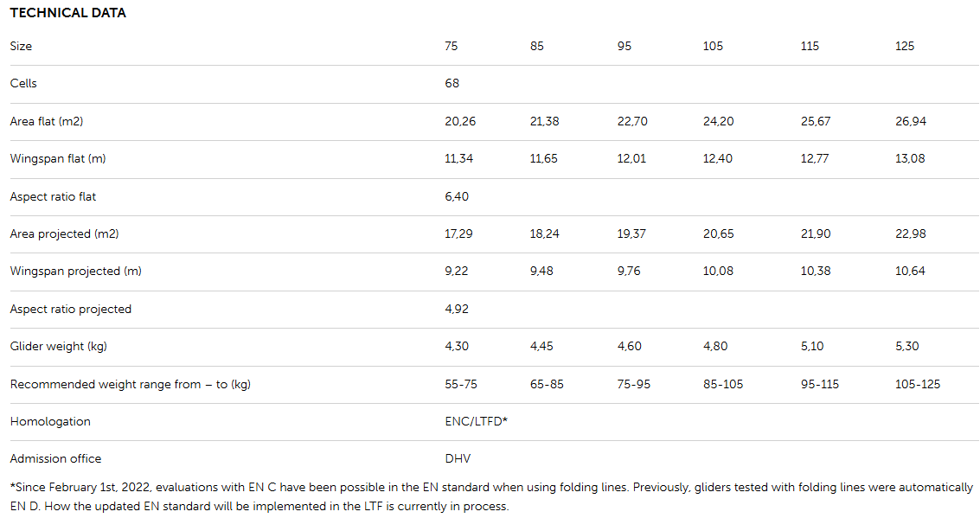Click the flat area value 22,70

(x=632, y=121)
